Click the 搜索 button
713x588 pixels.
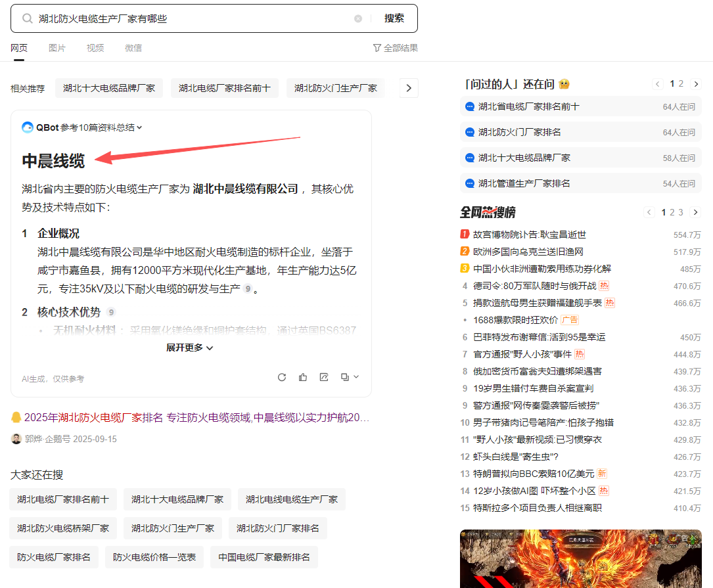pos(394,18)
